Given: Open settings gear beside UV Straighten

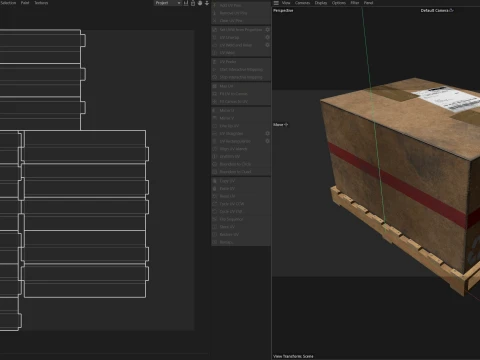Looking at the screenshot, I should [267, 133].
